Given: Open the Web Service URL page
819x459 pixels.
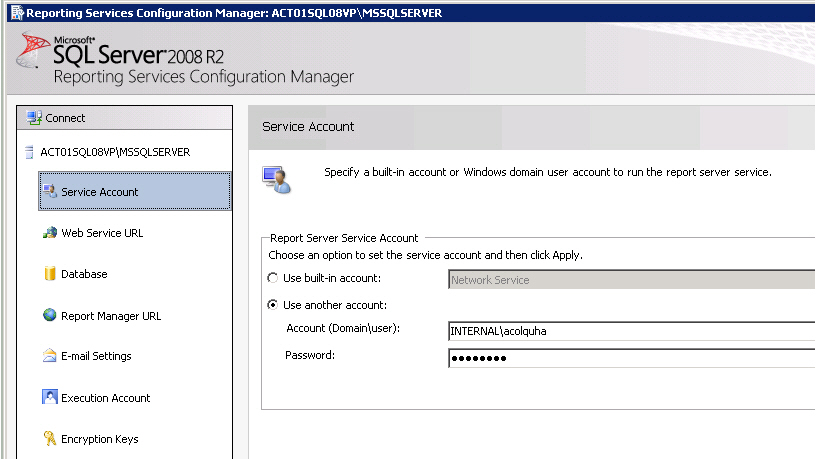Looking at the screenshot, I should coord(102,233).
